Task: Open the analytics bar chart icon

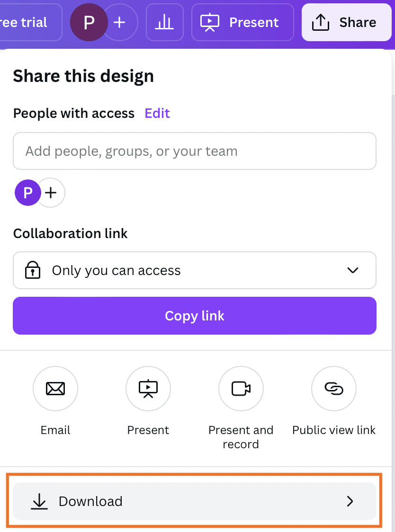Action: (x=165, y=22)
